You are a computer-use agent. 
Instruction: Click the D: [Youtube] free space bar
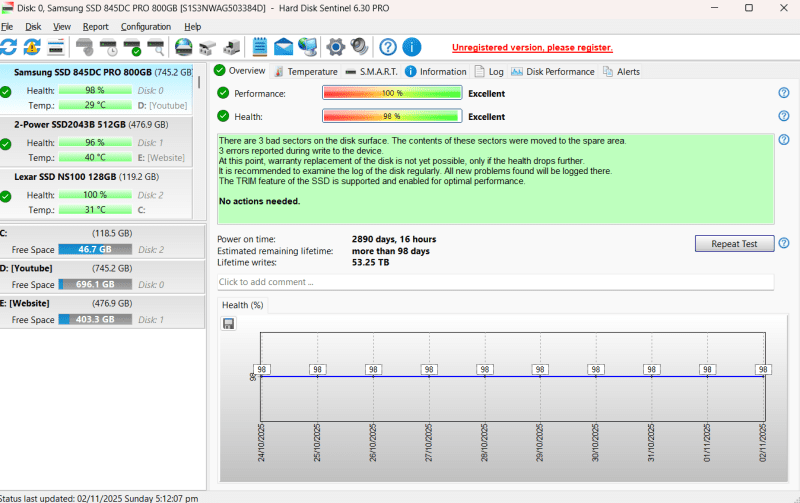(93, 284)
